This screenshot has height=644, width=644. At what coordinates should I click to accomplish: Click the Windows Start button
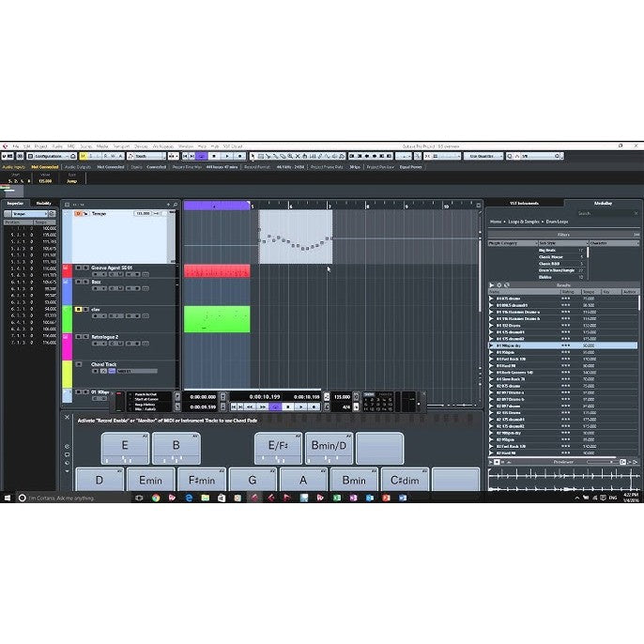[7, 498]
